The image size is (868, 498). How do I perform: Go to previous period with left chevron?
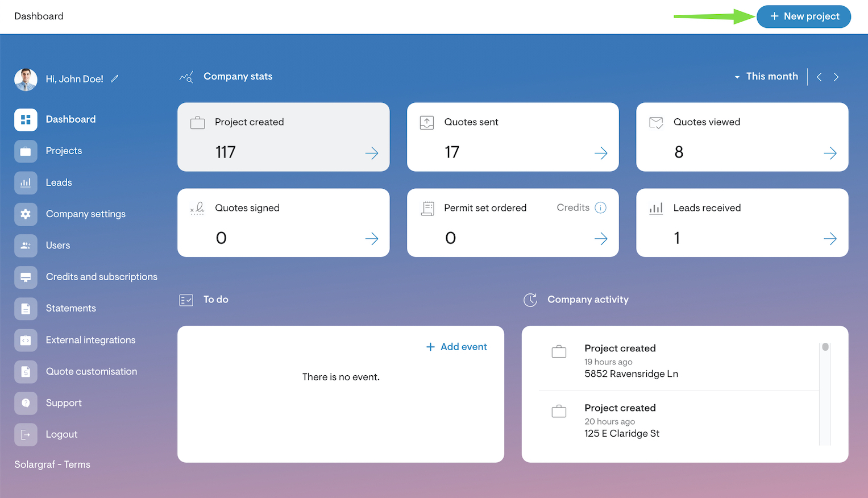click(x=819, y=77)
